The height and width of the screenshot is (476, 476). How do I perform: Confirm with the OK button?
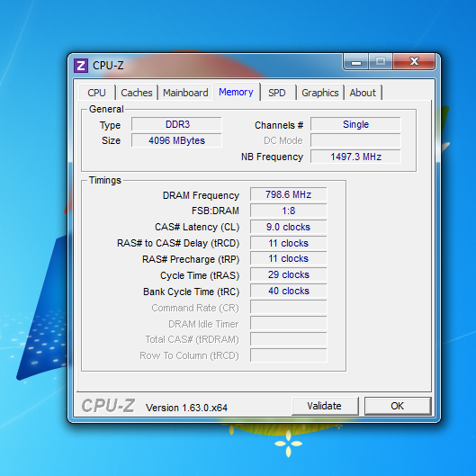398,406
